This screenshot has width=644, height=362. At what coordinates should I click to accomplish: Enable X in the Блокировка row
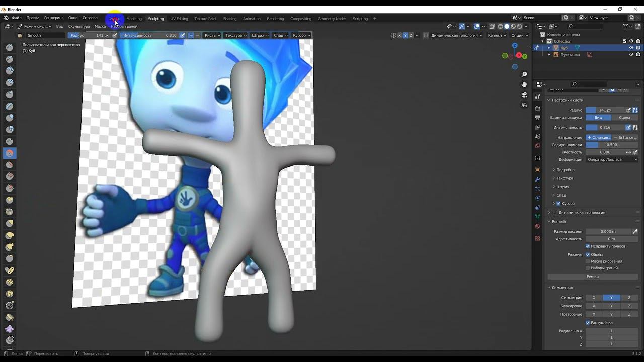[594, 306]
